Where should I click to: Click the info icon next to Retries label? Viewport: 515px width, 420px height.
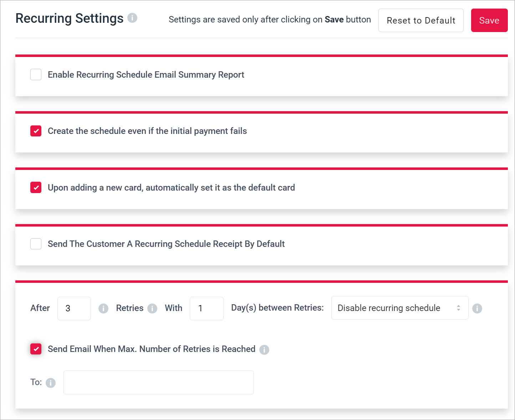[152, 308]
